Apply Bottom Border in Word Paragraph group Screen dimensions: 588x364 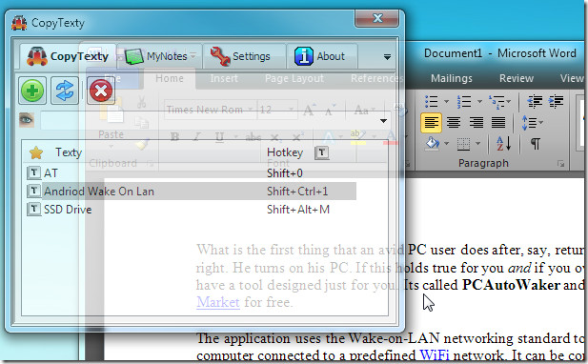[463, 144]
